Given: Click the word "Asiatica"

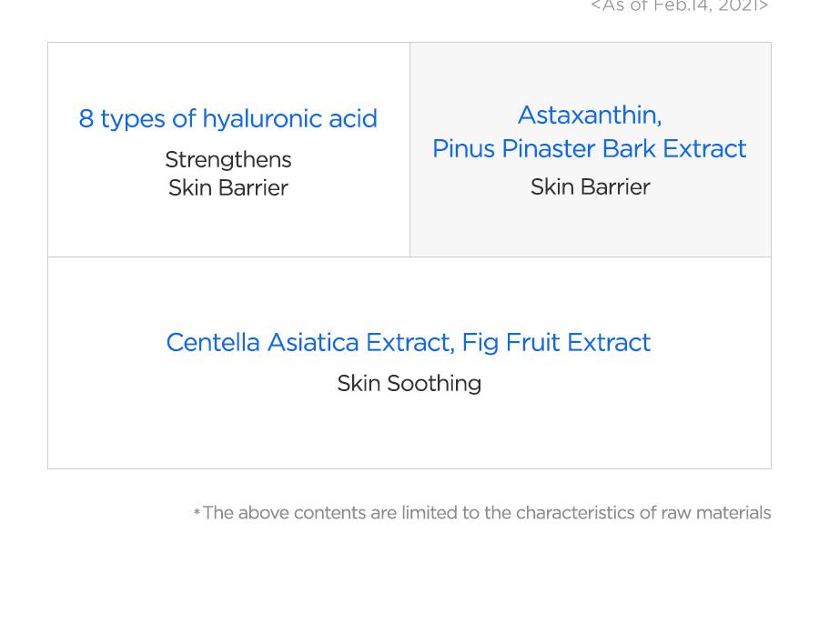Looking at the screenshot, I should (313, 343).
